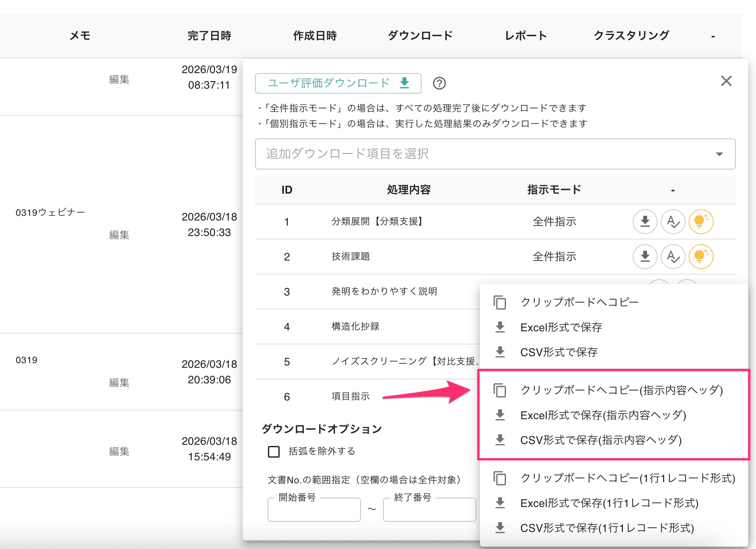Click メモ column header
Screen dimensions: 756x549
80,36
